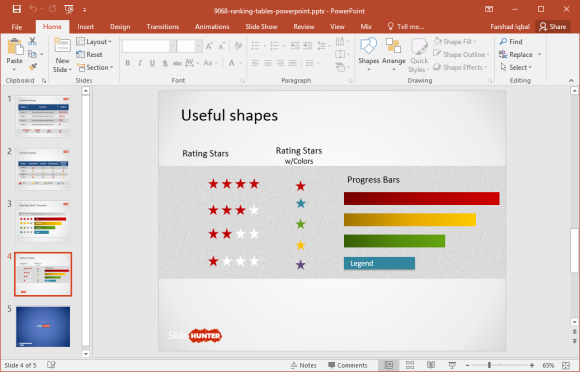The image size is (580, 372).
Task: Click the Share button
Action: [x=553, y=27]
